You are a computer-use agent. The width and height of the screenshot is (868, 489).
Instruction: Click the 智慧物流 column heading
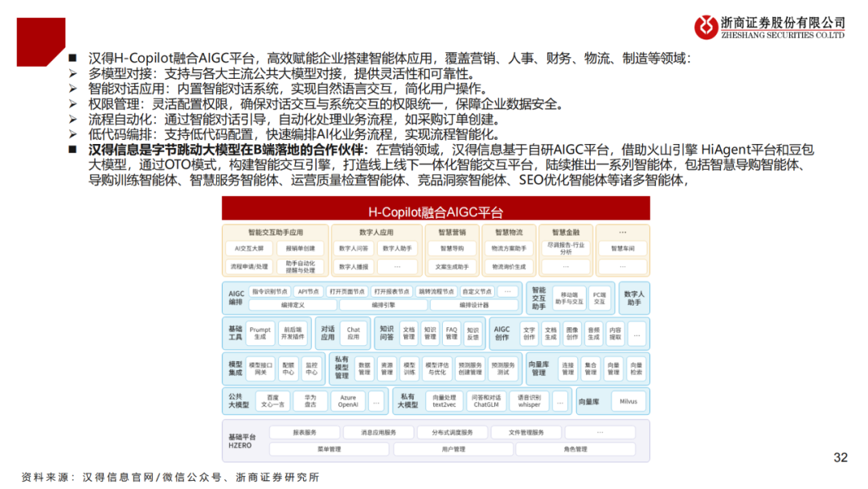[x=509, y=232]
